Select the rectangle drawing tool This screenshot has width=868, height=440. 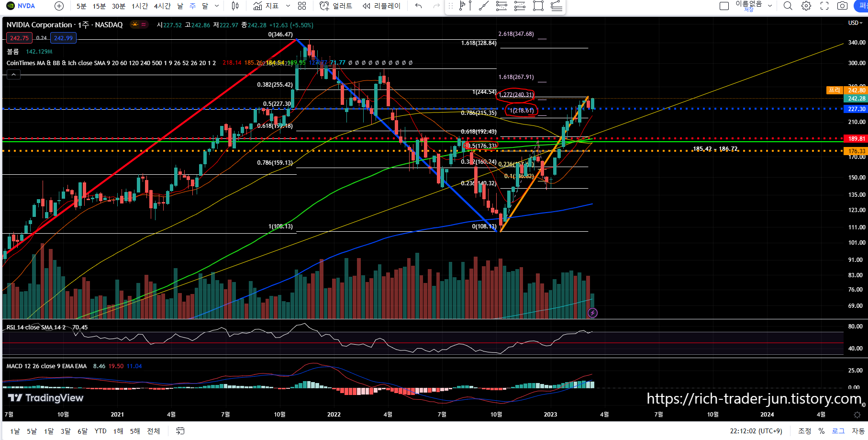(x=538, y=6)
